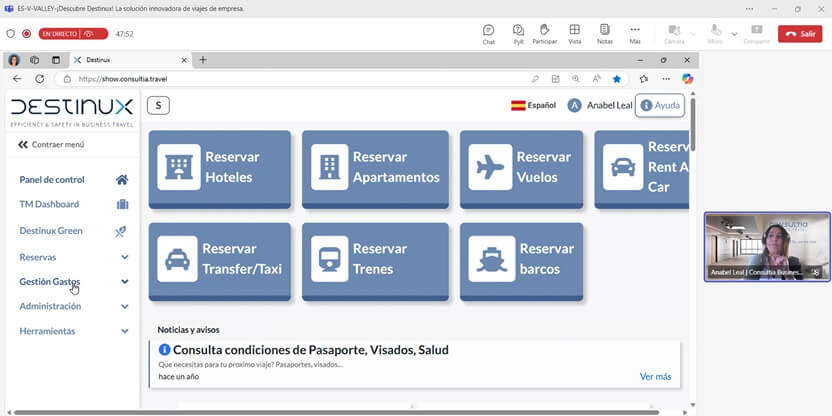This screenshot has height=416, width=832.
Task: Change language from Español
Action: click(x=533, y=106)
